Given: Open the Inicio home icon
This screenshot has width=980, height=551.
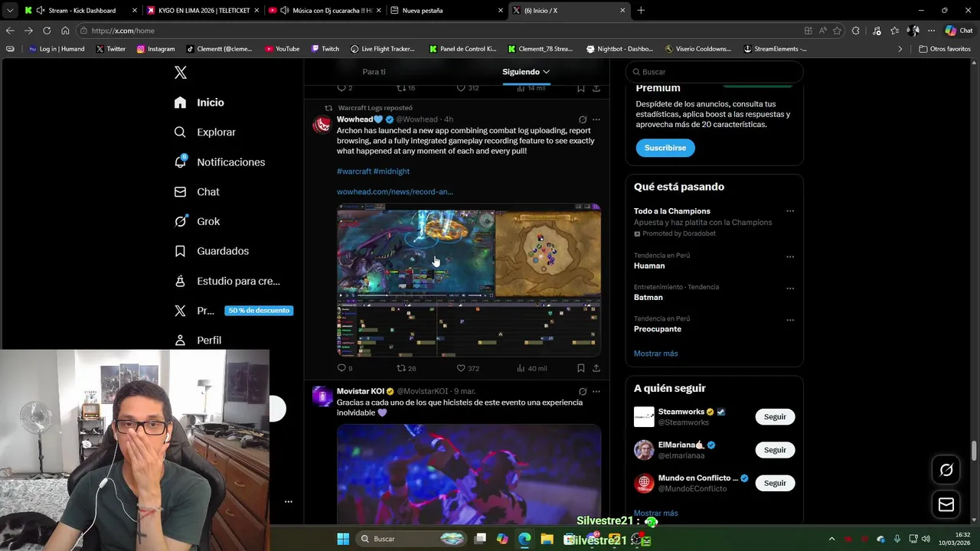Looking at the screenshot, I should tap(180, 103).
